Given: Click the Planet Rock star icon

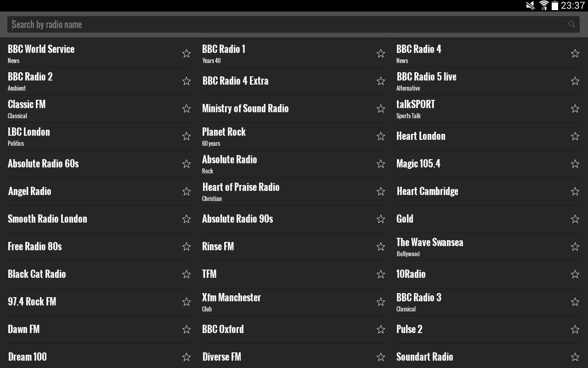Looking at the screenshot, I should click(x=381, y=136).
